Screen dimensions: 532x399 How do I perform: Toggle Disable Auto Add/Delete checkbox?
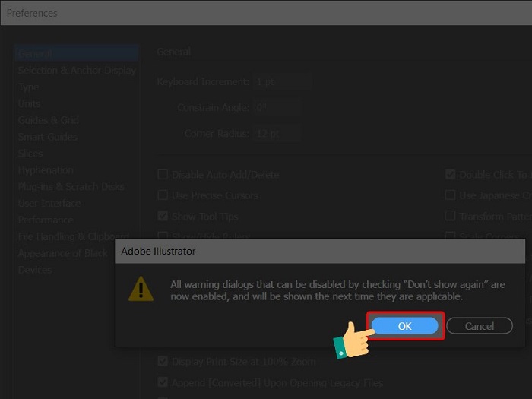pos(163,175)
